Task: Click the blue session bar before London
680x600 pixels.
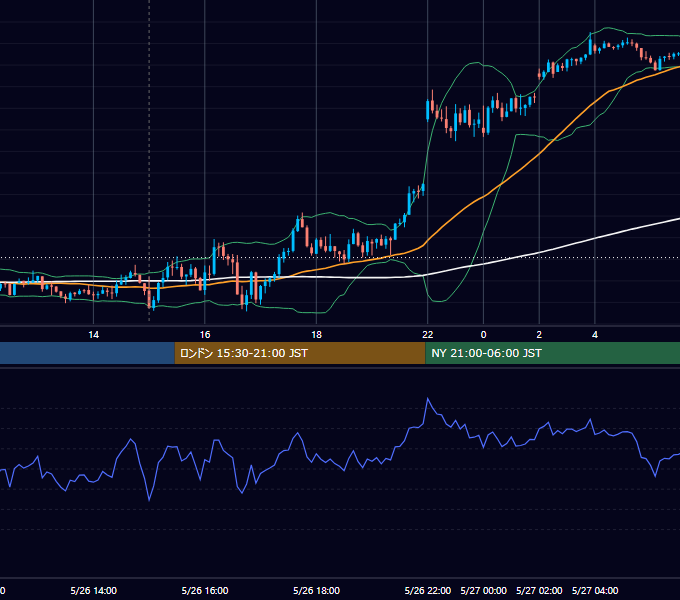Action: pyautogui.click(x=87, y=353)
